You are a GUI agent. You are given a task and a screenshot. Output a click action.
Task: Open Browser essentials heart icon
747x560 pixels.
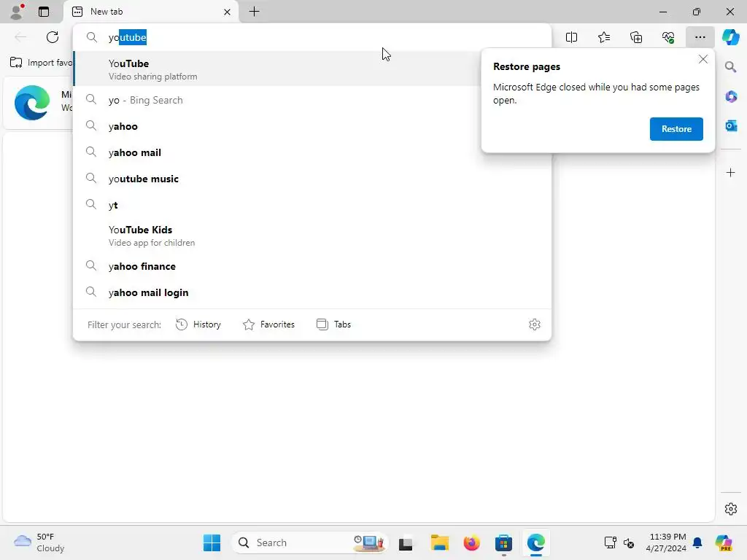[x=668, y=37]
